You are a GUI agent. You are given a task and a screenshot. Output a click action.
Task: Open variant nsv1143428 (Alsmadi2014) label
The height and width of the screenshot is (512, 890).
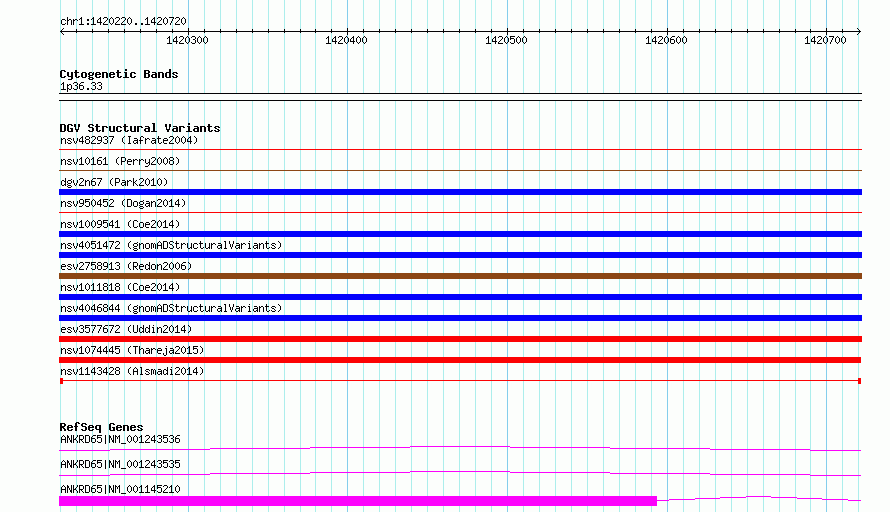tap(132, 371)
